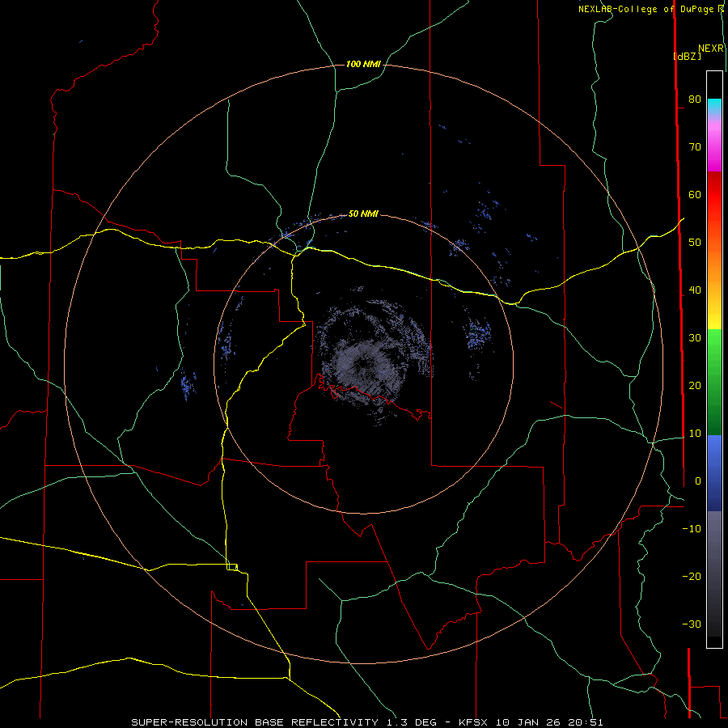
Task: Click the NEXR label above the color bar
Action: (711, 49)
